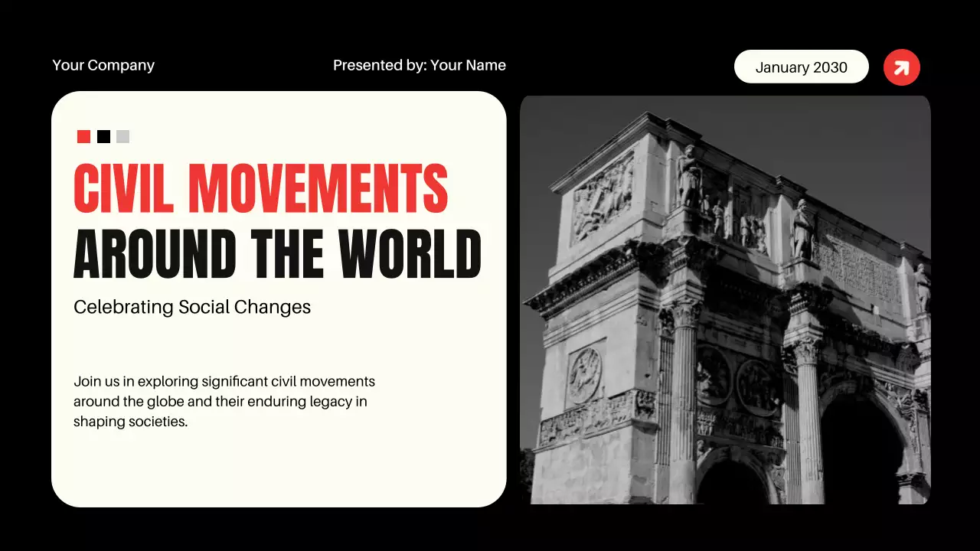This screenshot has width=980, height=551.
Task: Click the Presented by: Your Name text
Action: click(420, 65)
